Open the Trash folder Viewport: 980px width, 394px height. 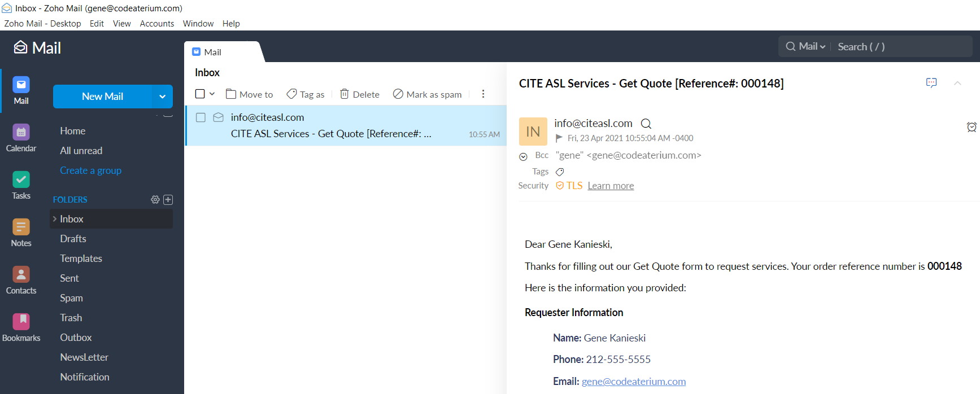(71, 318)
